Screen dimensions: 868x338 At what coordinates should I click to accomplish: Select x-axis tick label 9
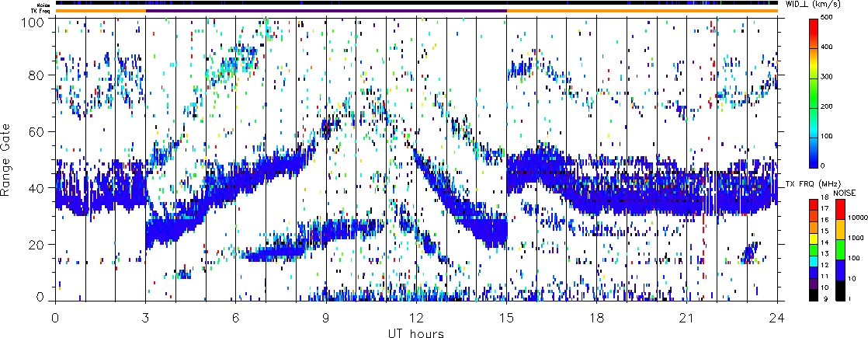[x=326, y=318]
